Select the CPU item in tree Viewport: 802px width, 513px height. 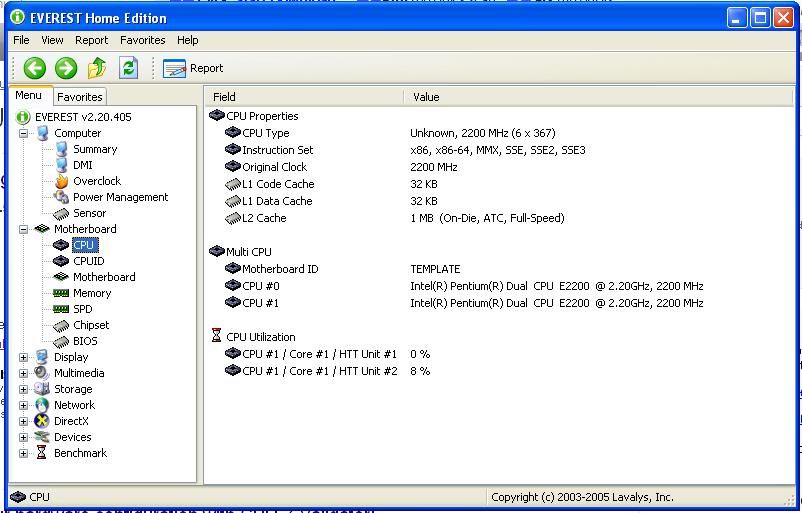tap(84, 245)
